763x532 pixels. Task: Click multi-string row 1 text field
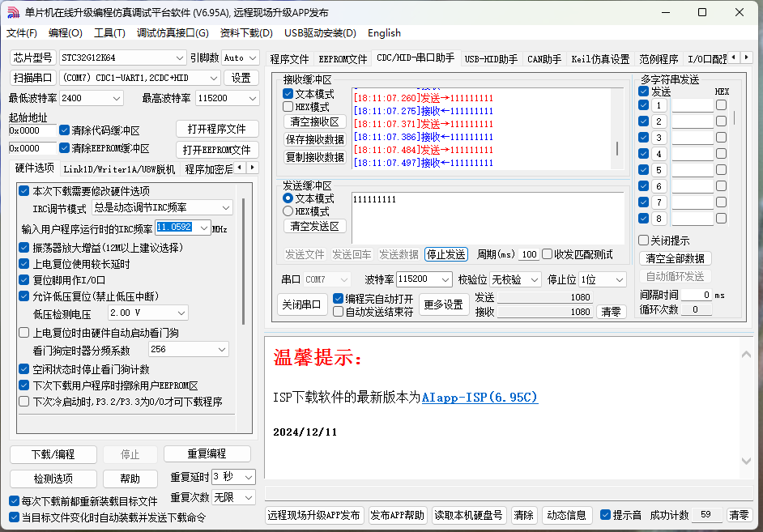tap(693, 105)
